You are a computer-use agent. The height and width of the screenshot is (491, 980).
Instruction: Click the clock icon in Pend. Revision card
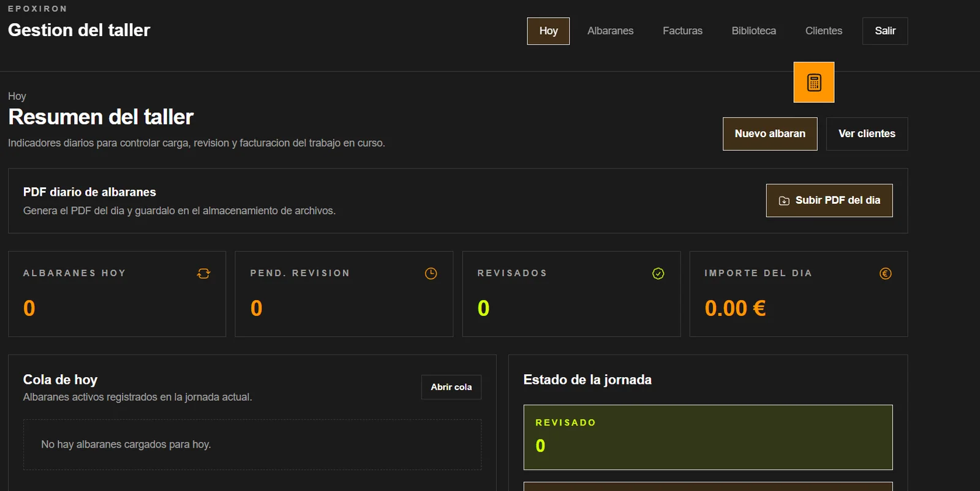click(x=431, y=274)
